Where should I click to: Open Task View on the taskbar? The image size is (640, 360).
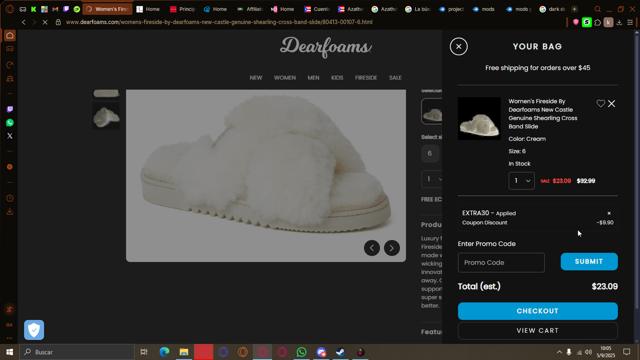coord(144,352)
